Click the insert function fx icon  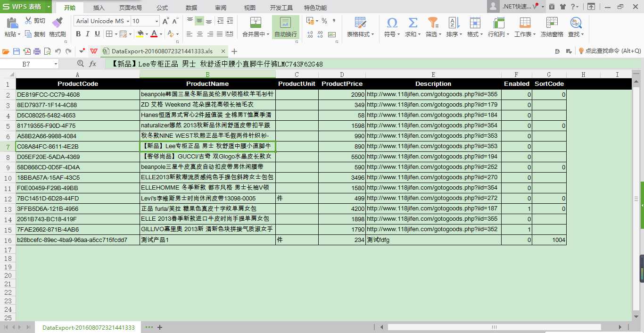point(93,64)
